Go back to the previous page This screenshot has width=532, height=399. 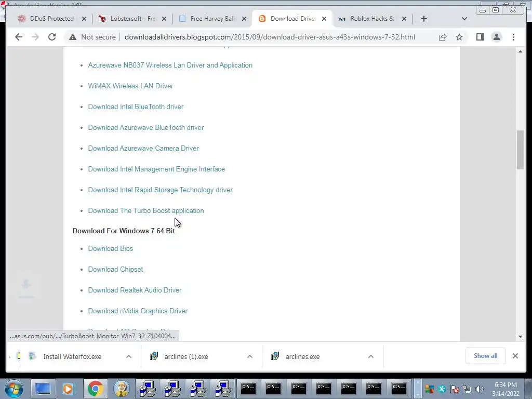[x=19, y=37]
